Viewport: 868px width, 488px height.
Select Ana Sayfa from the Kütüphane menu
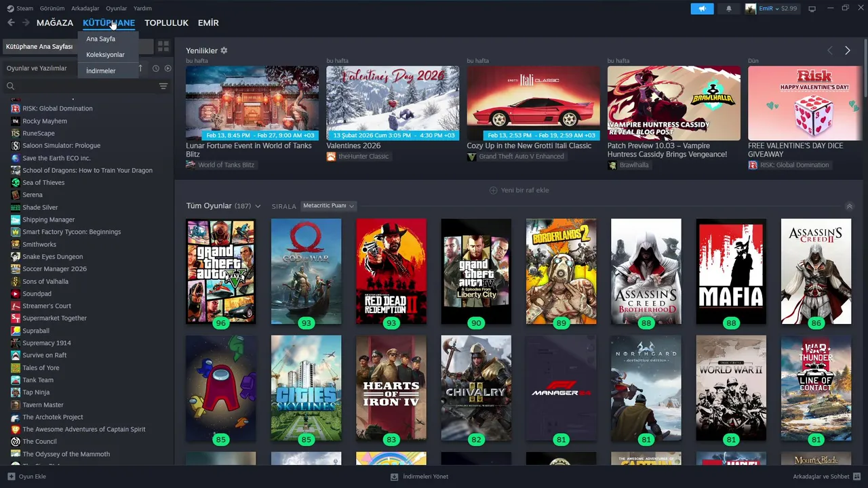tap(101, 39)
